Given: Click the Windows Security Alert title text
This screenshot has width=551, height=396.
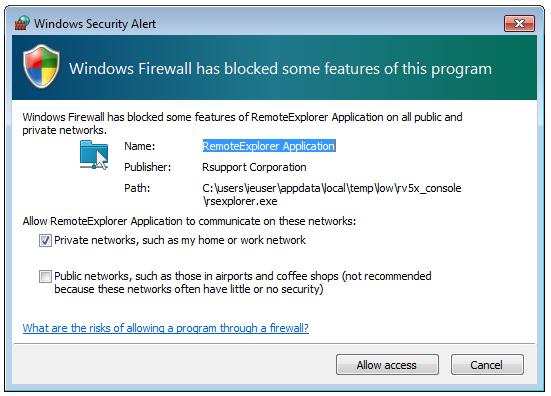Looking at the screenshot, I should (95, 24).
